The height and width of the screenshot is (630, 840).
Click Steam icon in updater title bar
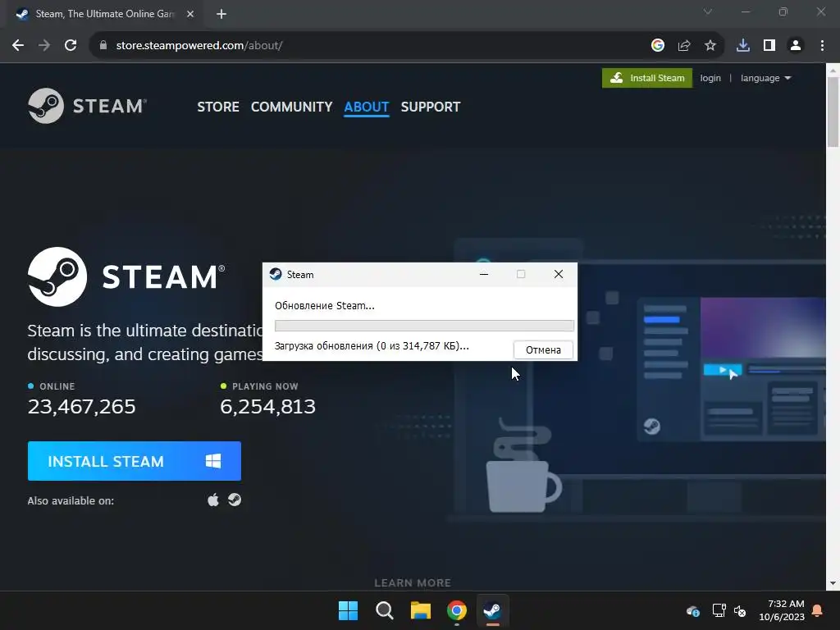pos(276,274)
